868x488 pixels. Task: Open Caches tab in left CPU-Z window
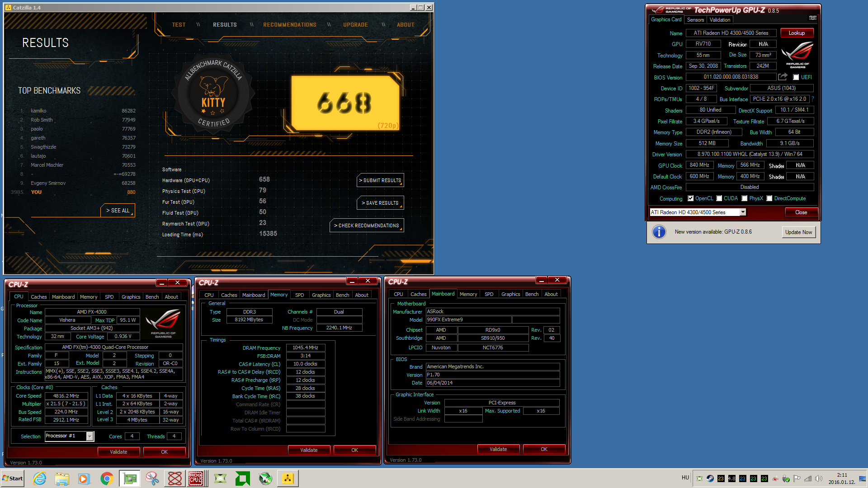click(38, 297)
